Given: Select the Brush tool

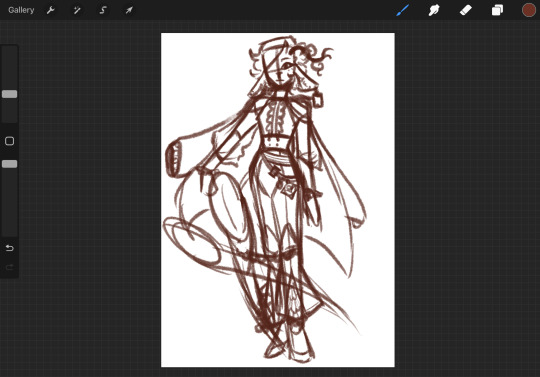Looking at the screenshot, I should (x=402, y=10).
